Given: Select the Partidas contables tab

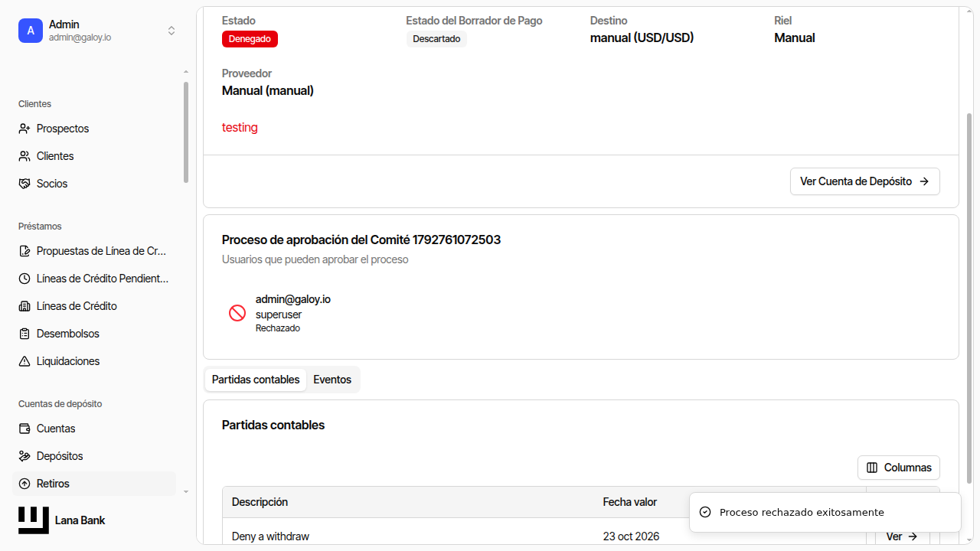Looking at the screenshot, I should click(x=256, y=380).
